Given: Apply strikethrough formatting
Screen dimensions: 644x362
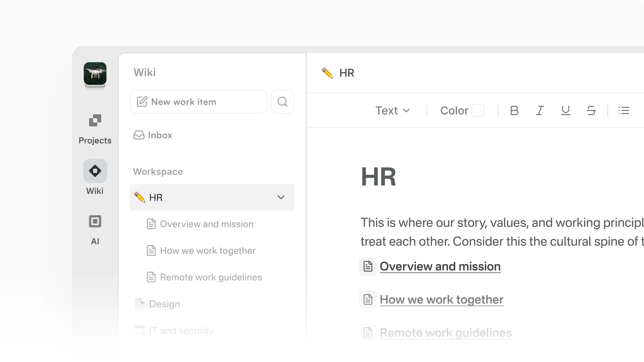Looking at the screenshot, I should click(591, 110).
